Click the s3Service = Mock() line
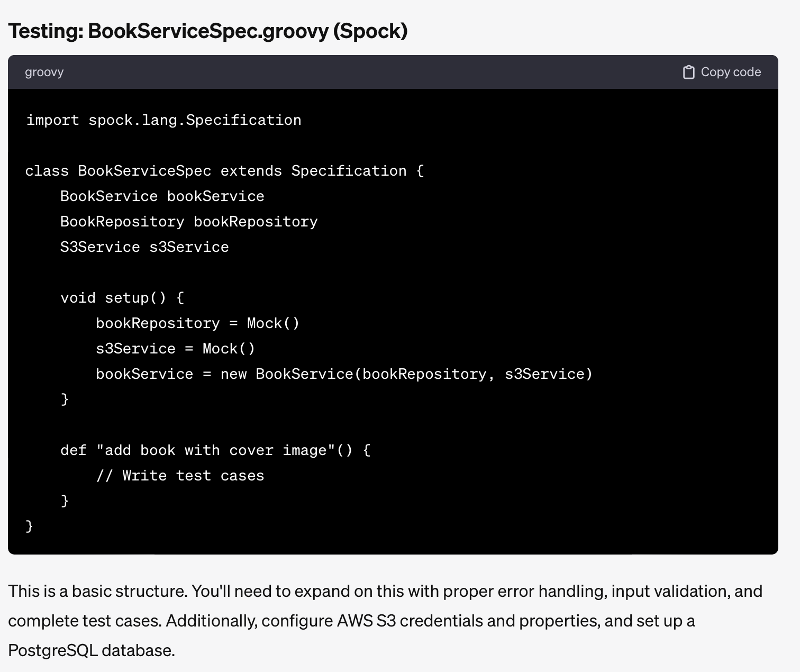 [x=175, y=349]
